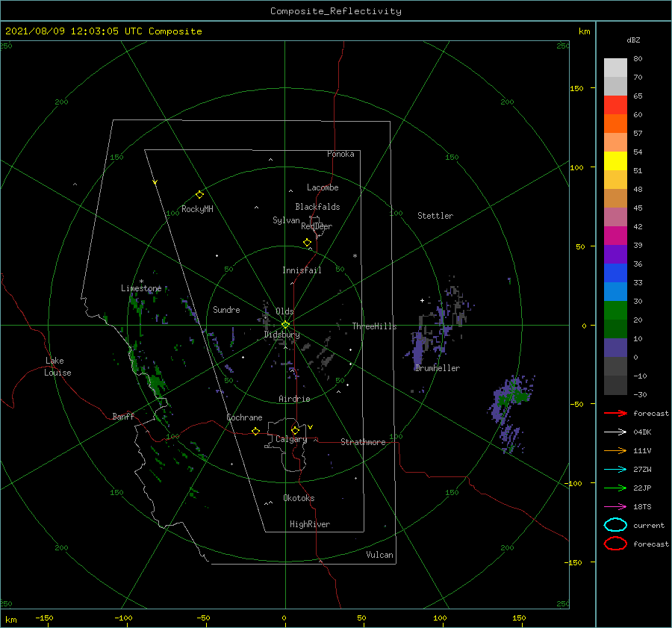The image size is (672, 628).
Task: Select the cyan 27ZW arrow icon
Action: click(x=615, y=470)
